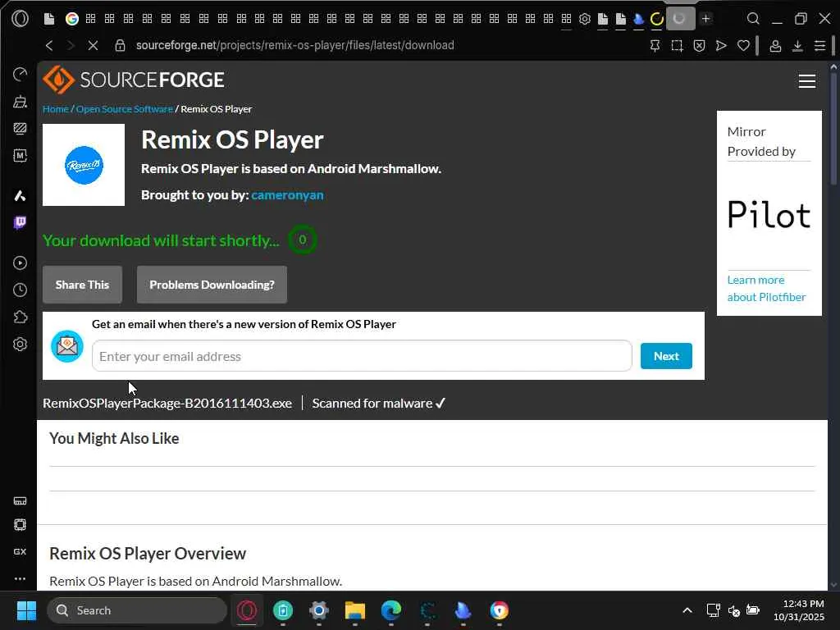Image resolution: width=840 pixels, height=630 pixels.
Task: Open Aria AI in the sidebar
Action: 20,195
